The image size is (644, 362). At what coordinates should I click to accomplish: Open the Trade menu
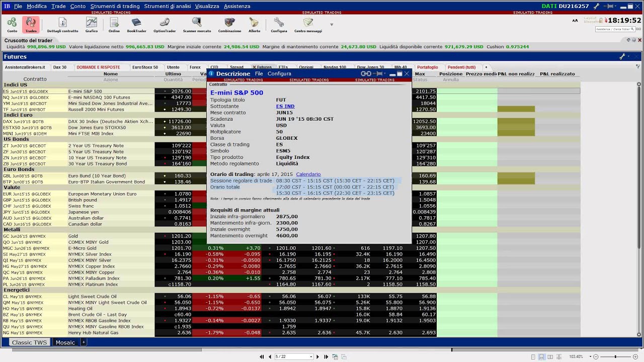coord(58,6)
